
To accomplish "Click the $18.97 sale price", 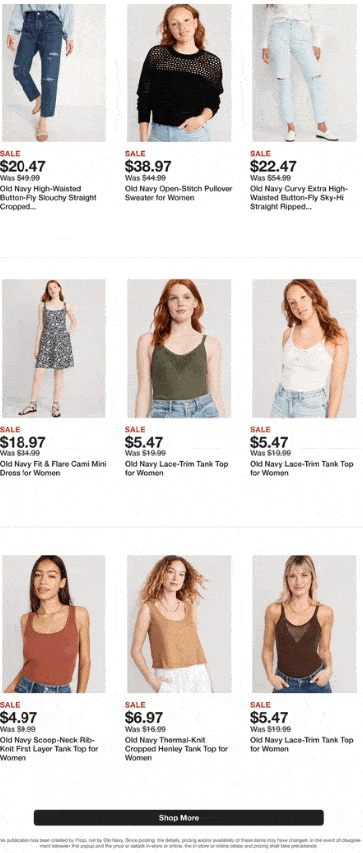I will [x=23, y=442].
